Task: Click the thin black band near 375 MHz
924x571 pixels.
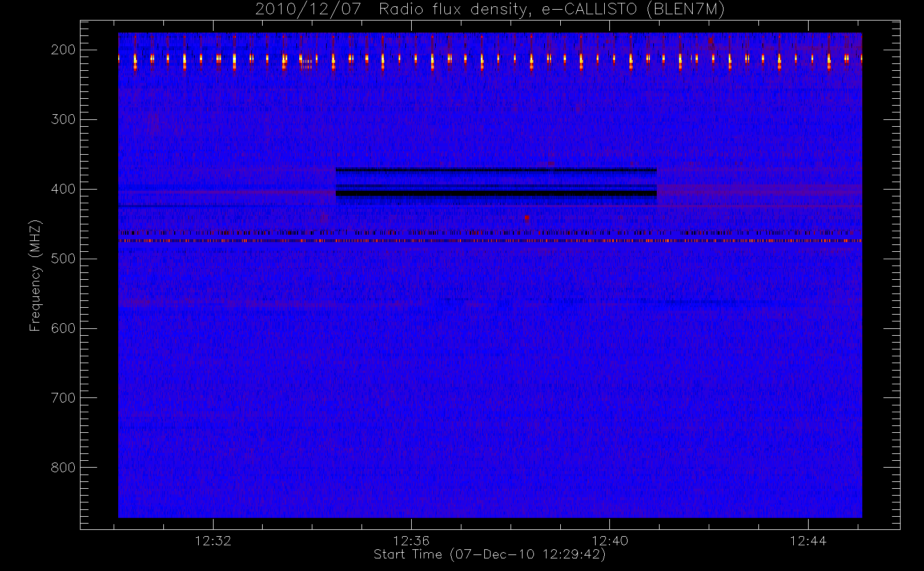Action: (496, 170)
